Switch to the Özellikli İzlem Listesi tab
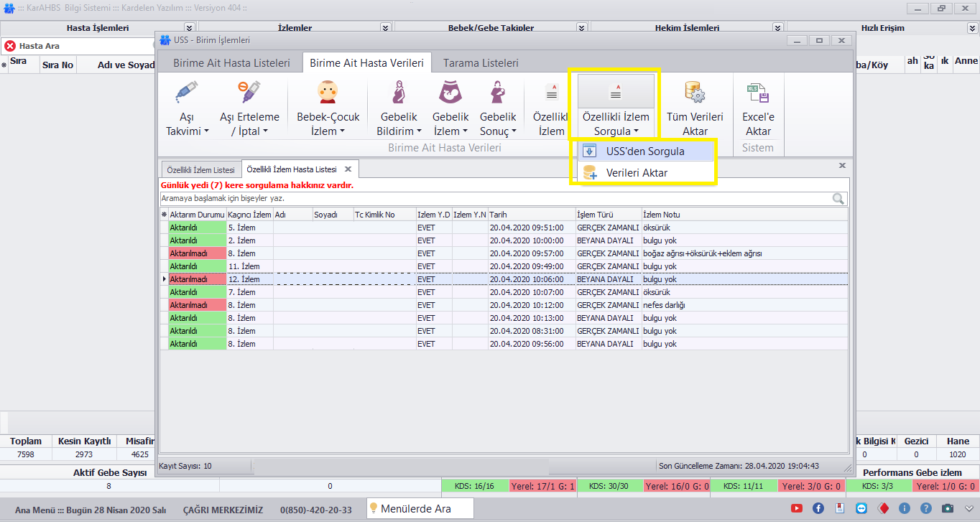The height and width of the screenshot is (524, 980). [x=200, y=170]
